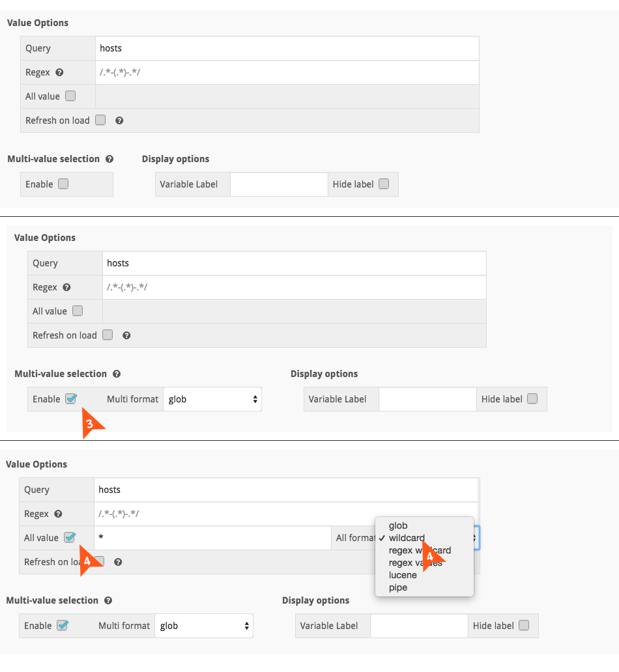Screen dimensions: 619x672
Task: Pick glob from the All format menu
Action: pos(398,525)
